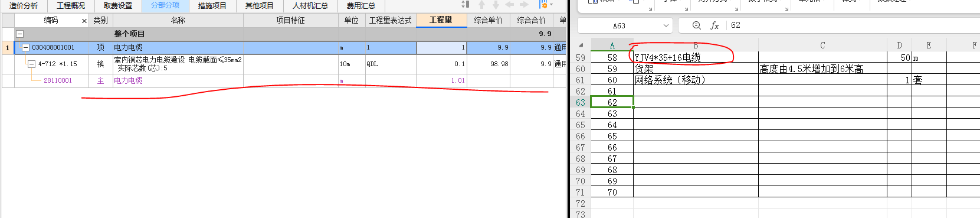The width and height of the screenshot is (980, 218).
Task: Select the 030408001001 code cell
Action: (53, 47)
